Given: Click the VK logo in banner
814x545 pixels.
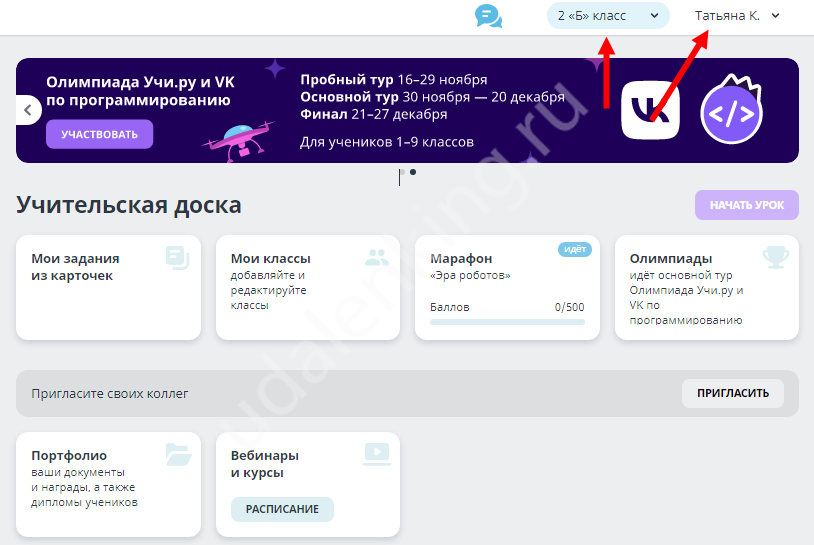Looking at the screenshot, I should tap(651, 110).
